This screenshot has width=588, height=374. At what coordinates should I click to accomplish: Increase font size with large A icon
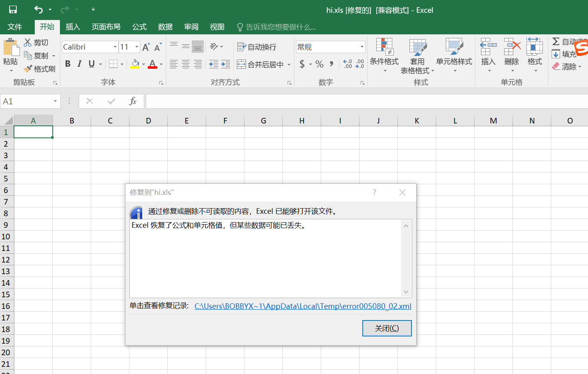click(146, 47)
